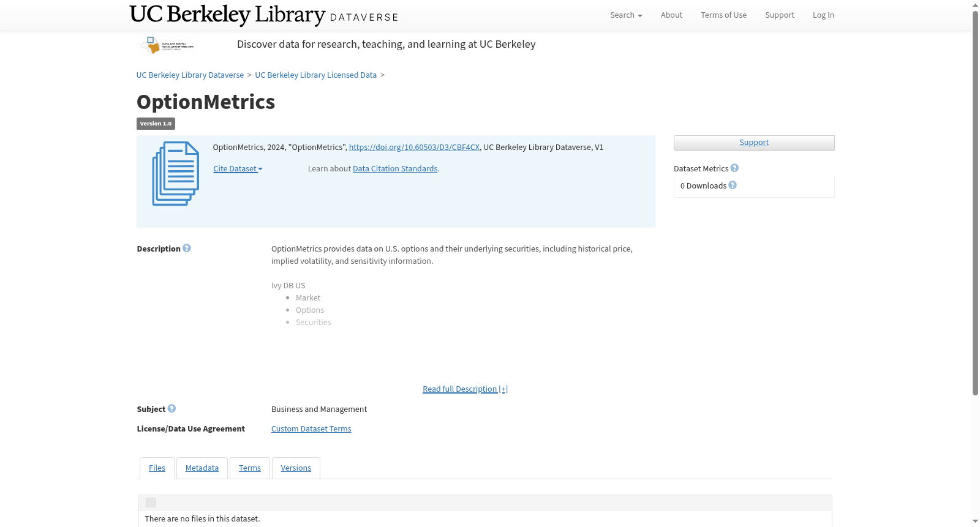This screenshot has height=527, width=980.
Task: Click Log In
Action: (x=823, y=15)
